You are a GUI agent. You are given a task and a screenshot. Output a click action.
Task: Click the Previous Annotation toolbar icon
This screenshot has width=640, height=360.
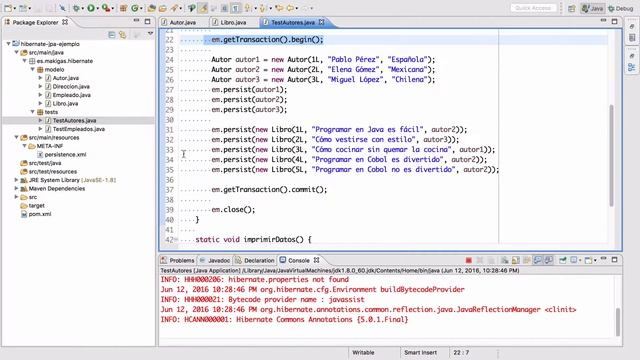pos(263,8)
